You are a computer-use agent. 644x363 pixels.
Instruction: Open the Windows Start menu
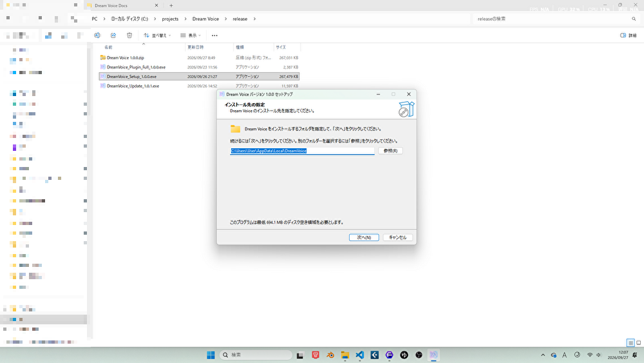pos(211,355)
